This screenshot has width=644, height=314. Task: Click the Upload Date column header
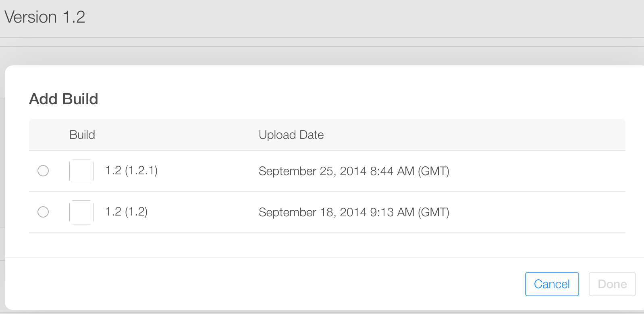[291, 135]
